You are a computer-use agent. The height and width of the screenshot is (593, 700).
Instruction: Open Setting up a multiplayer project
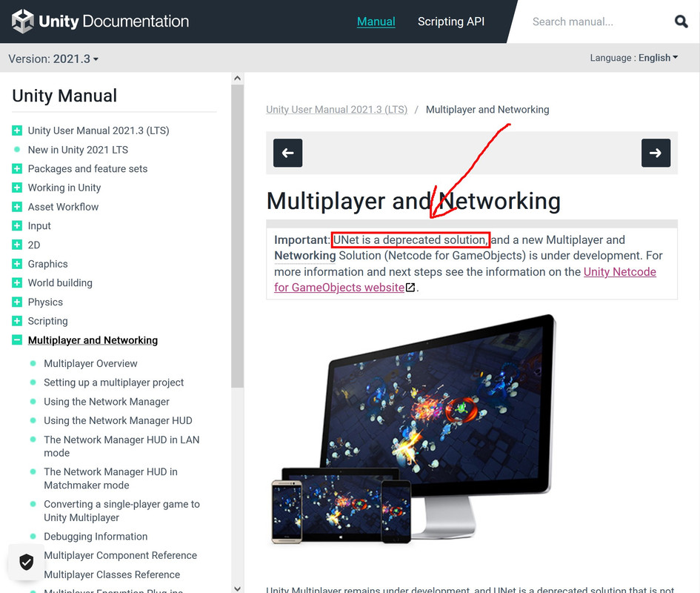click(x=114, y=382)
